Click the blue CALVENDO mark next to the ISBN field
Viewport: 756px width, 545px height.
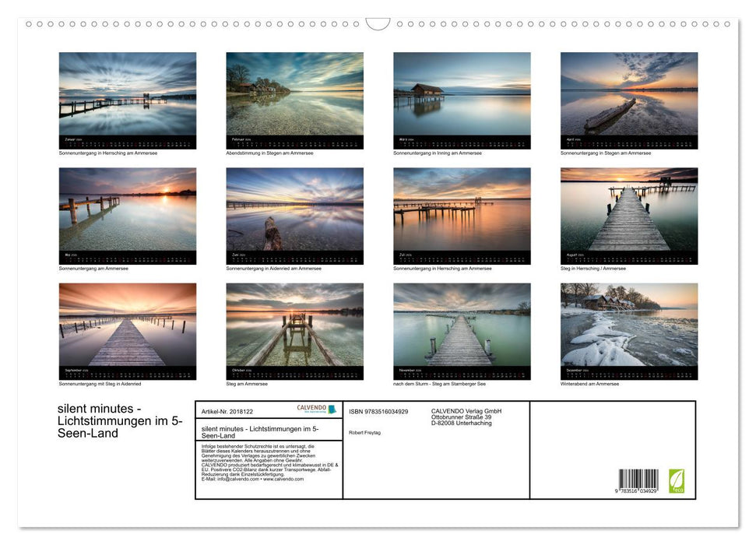(333, 410)
